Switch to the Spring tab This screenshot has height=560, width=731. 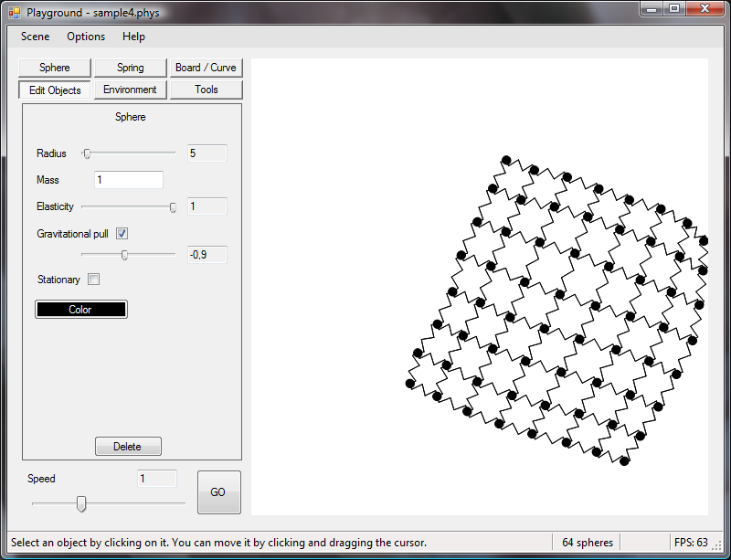click(130, 68)
